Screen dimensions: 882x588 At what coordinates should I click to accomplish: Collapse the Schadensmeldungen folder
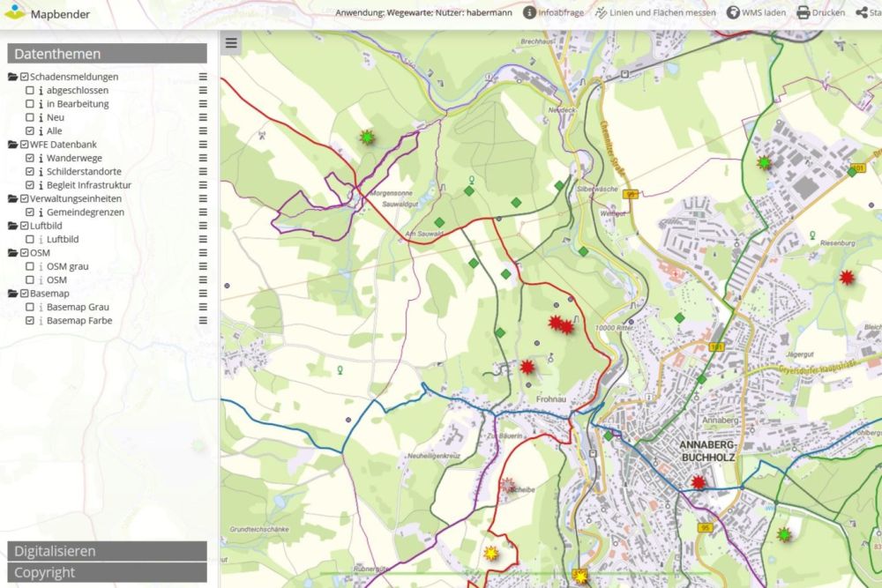13,77
